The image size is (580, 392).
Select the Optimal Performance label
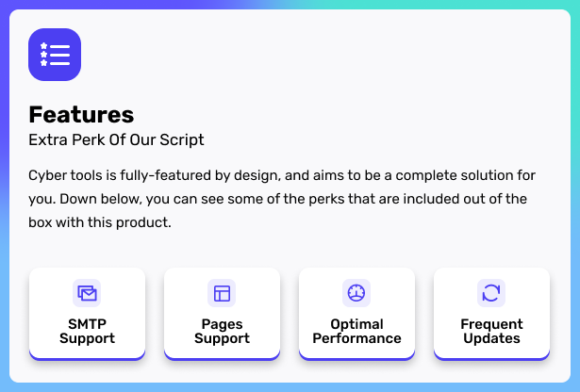(x=356, y=332)
